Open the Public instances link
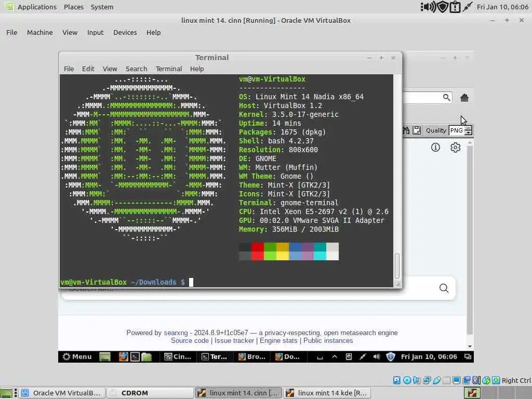 pos(328,341)
